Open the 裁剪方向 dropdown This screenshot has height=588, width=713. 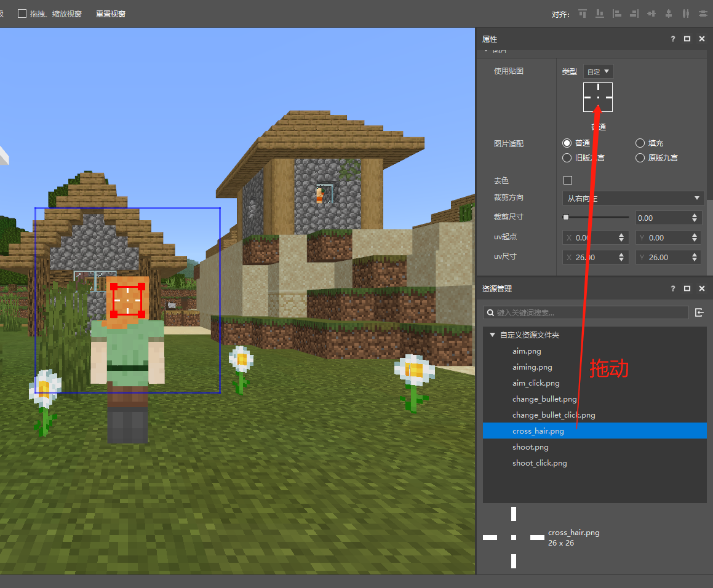tap(633, 198)
